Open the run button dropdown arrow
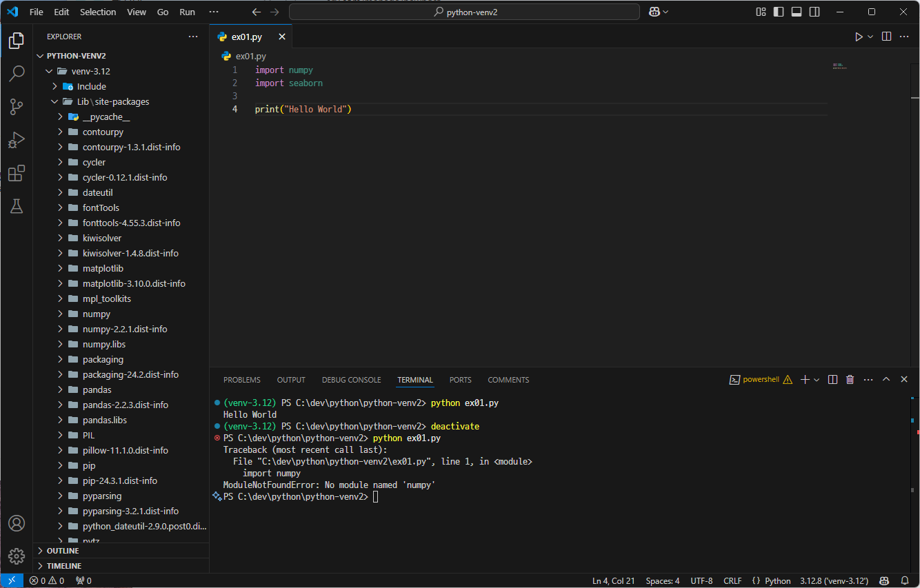The width and height of the screenshot is (920, 588). tap(870, 37)
